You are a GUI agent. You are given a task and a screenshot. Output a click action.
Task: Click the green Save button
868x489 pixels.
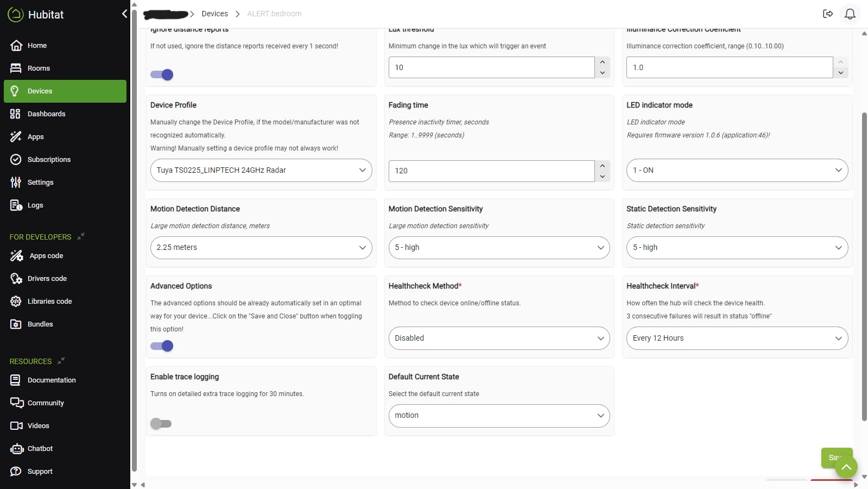click(837, 458)
